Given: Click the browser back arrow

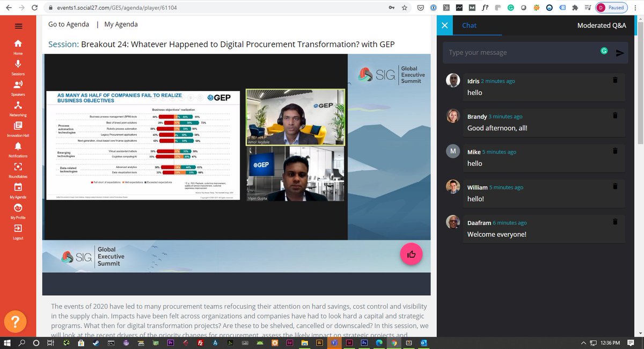Looking at the screenshot, I should pos(9,8).
